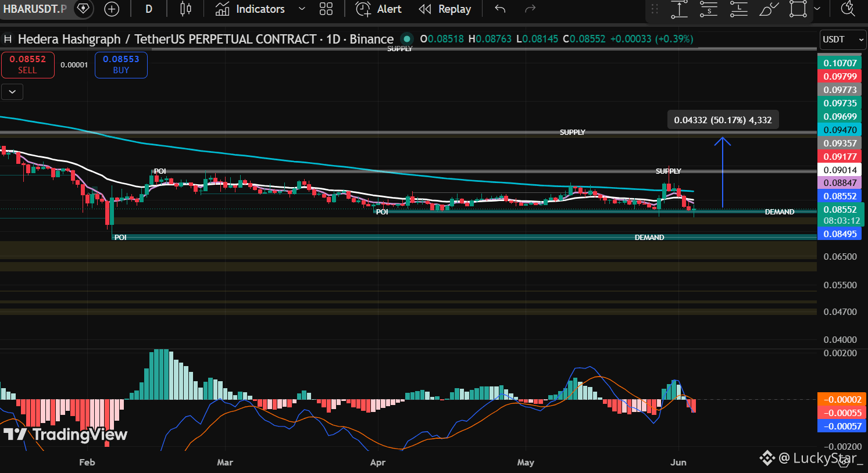The height and width of the screenshot is (473, 868).
Task: Click the Hedera H symbol logo
Action: coord(8,40)
